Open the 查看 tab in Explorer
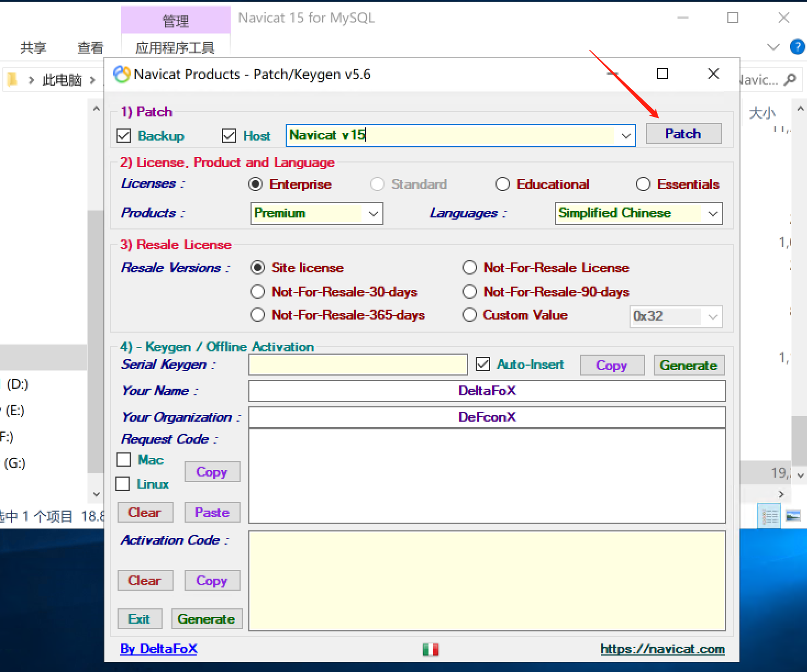 91,48
